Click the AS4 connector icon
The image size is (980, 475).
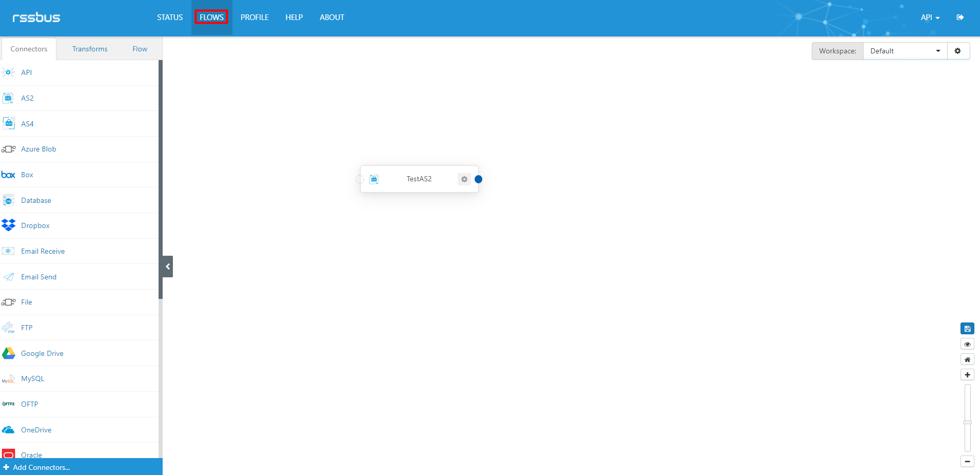[8, 124]
